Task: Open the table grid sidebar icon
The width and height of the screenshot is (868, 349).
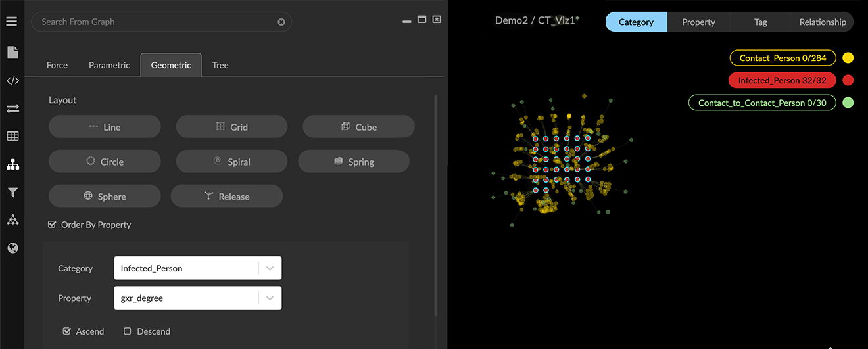Action: [12, 137]
